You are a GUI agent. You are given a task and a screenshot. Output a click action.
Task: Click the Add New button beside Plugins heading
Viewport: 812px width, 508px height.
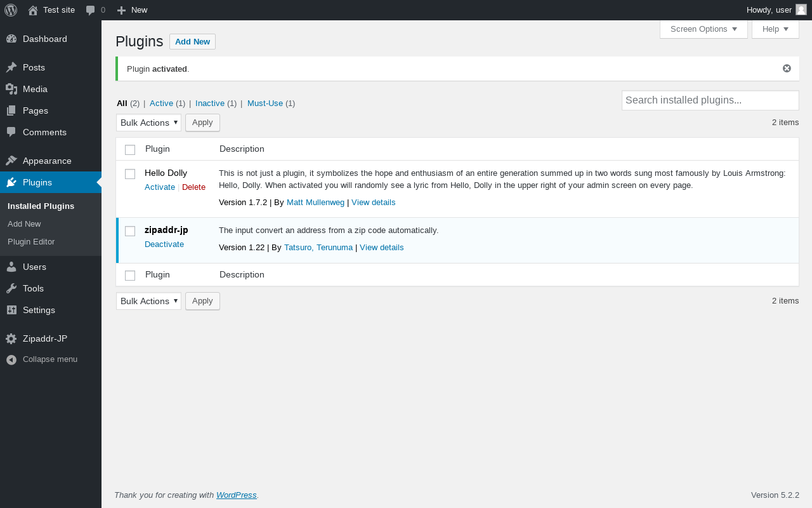tap(192, 42)
